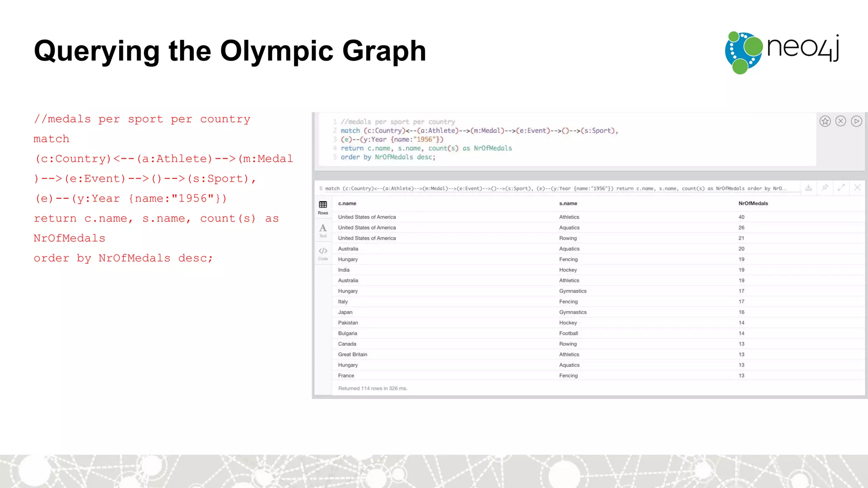This screenshot has height=488, width=868.
Task: Close the result frame
Action: 857,188
